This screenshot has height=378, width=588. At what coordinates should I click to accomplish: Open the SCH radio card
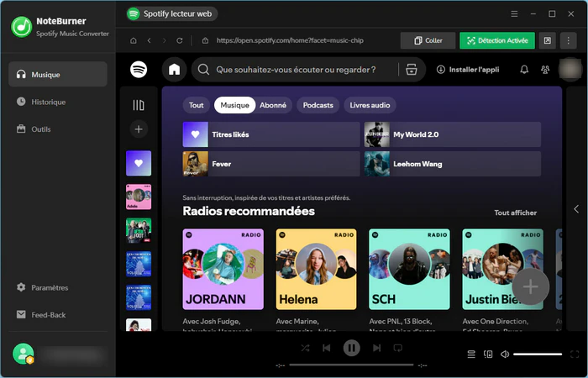410,270
